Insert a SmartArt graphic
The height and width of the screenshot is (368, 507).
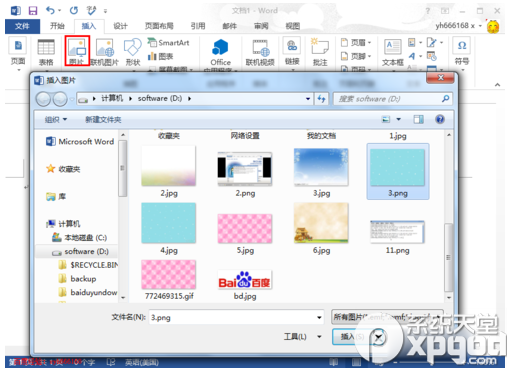[169, 43]
